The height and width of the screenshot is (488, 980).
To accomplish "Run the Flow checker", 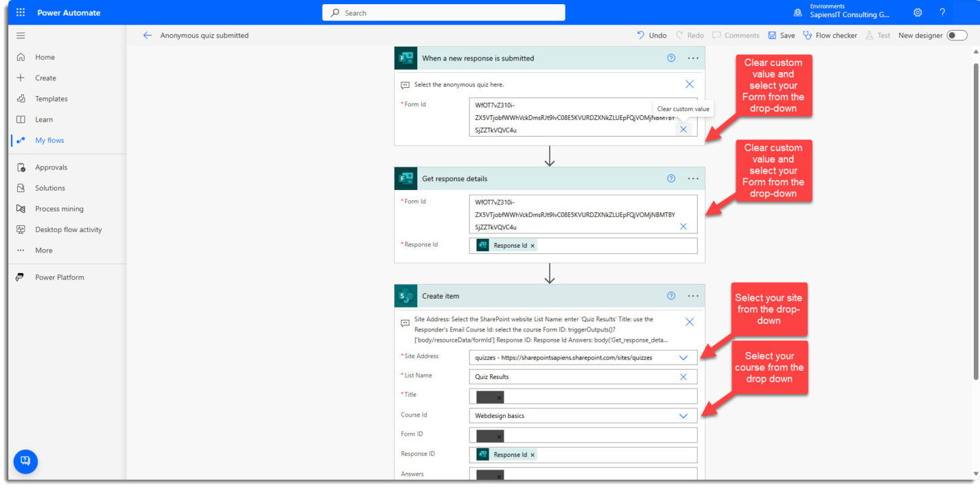I will 830,35.
